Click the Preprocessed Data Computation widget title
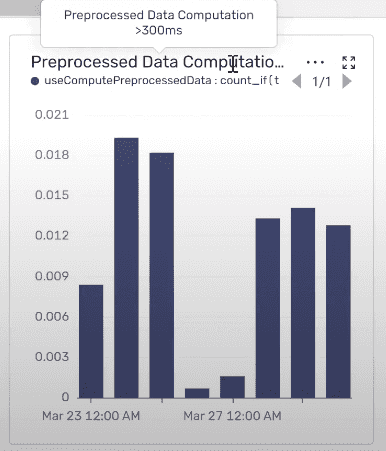 point(157,62)
